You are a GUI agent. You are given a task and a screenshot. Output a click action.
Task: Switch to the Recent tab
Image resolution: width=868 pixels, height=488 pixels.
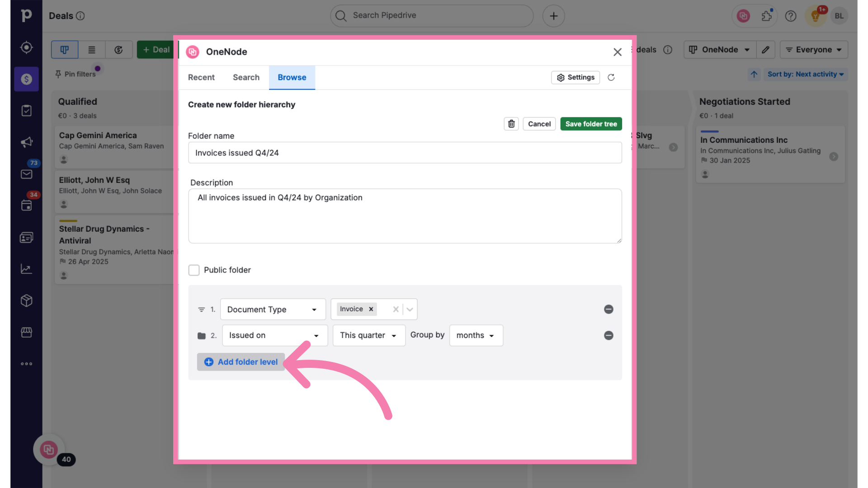point(201,78)
